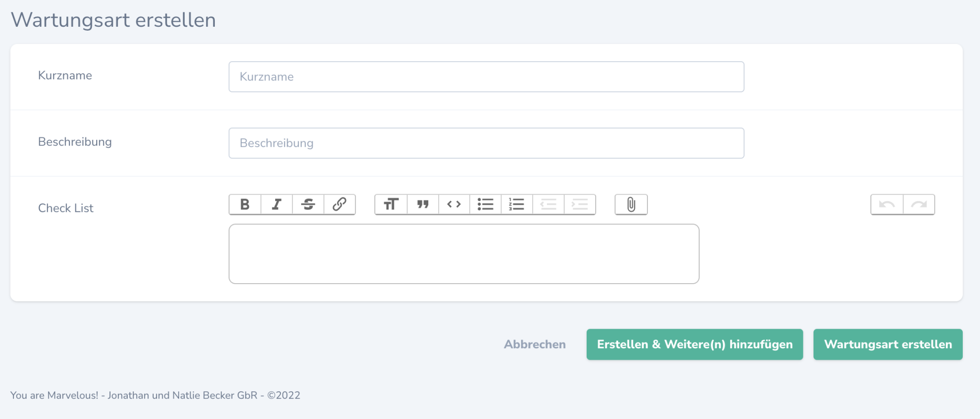Submit with Wartungsart erstellen button

click(x=888, y=344)
